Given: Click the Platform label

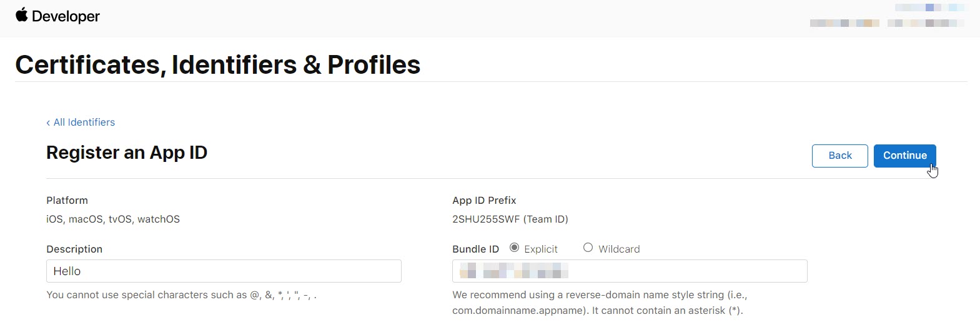Looking at the screenshot, I should [67, 200].
